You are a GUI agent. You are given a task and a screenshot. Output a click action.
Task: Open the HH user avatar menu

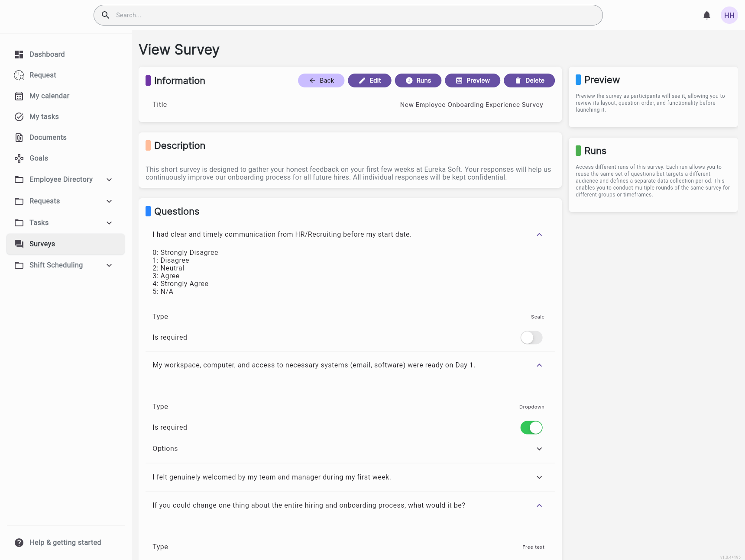729,15
